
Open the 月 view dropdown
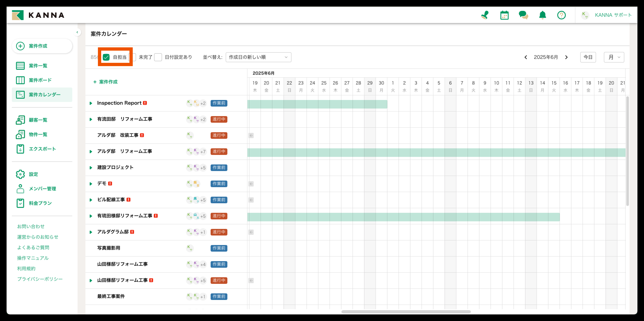click(614, 57)
